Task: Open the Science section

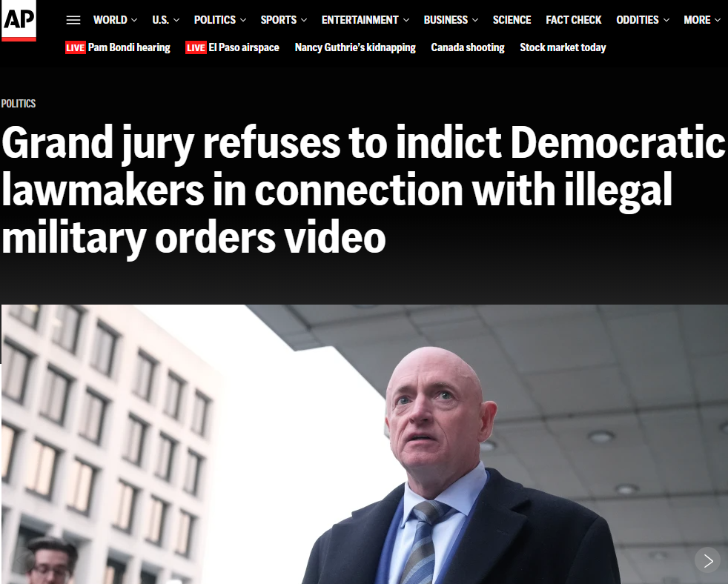Action: pyautogui.click(x=512, y=20)
